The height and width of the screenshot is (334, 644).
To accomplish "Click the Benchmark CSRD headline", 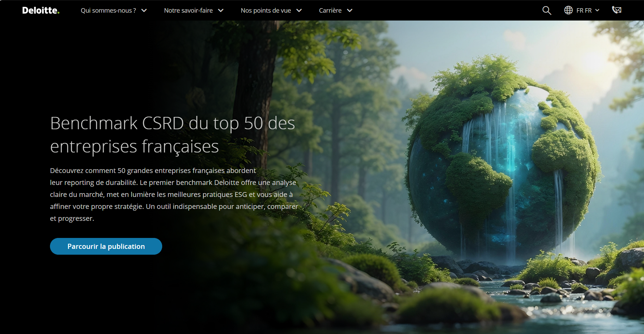I will point(172,134).
